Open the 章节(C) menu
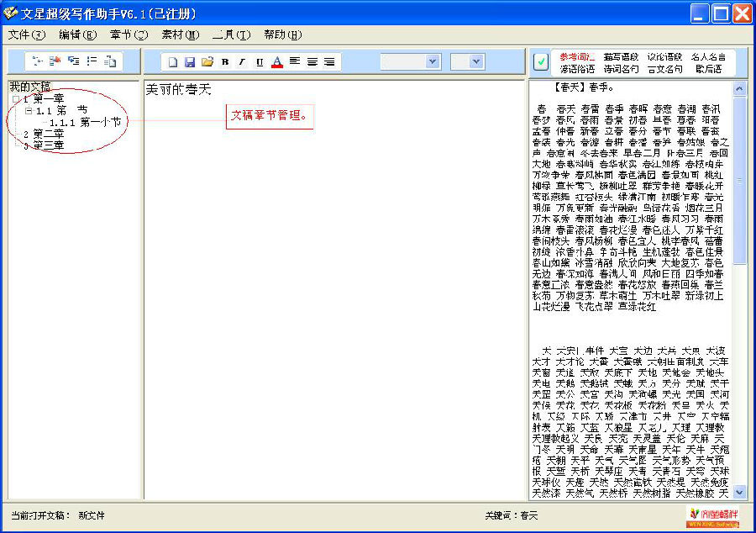 click(129, 34)
